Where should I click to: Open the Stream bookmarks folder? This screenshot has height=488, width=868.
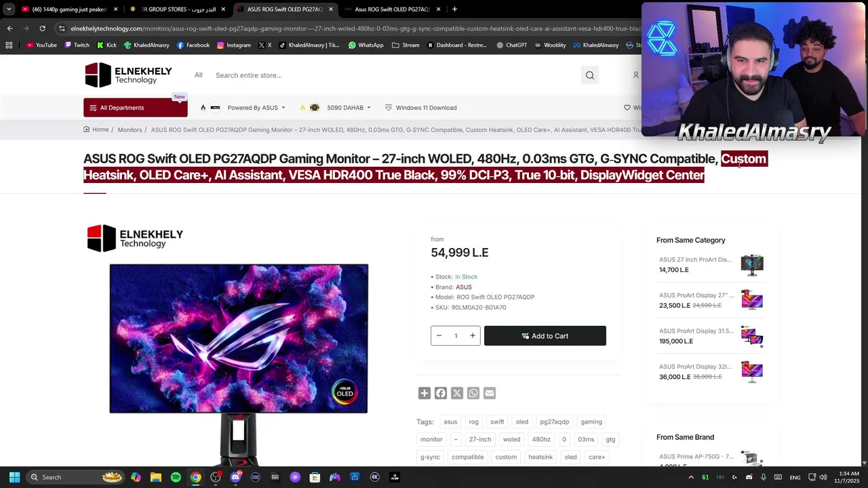coord(406,45)
